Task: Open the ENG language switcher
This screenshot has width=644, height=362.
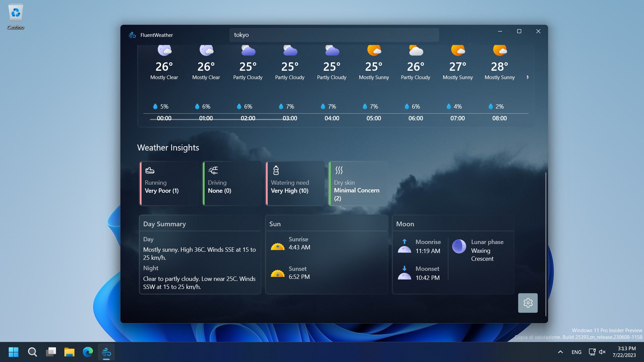Action: (x=576, y=352)
